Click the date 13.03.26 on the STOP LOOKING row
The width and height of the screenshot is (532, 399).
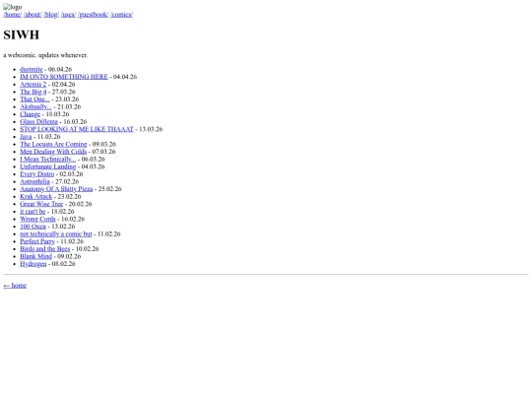click(151, 129)
